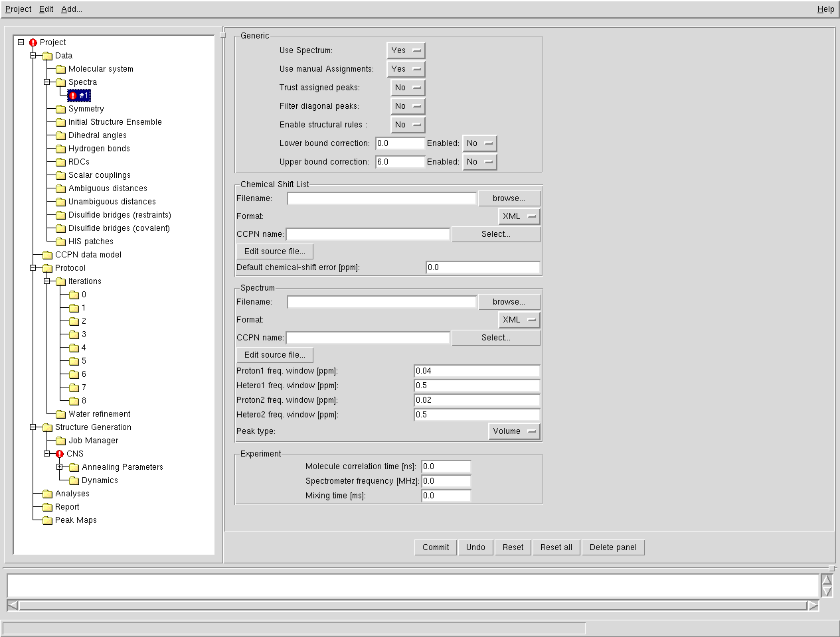Click the Delete panel button
840x637 pixels.
click(x=613, y=547)
